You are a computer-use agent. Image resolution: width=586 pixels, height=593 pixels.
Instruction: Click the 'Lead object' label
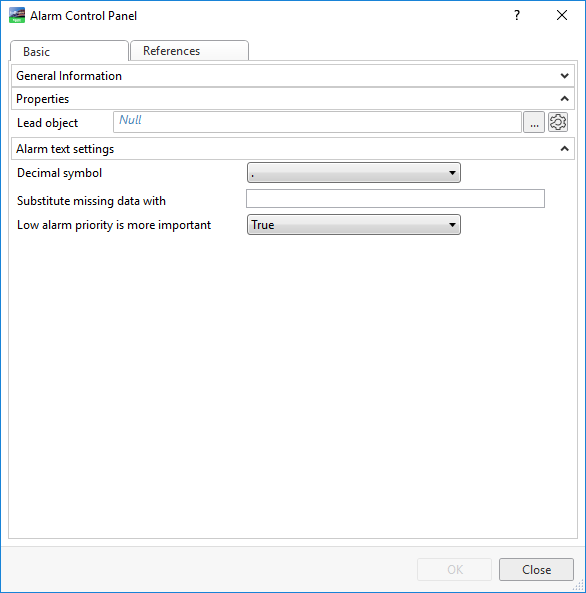47,123
